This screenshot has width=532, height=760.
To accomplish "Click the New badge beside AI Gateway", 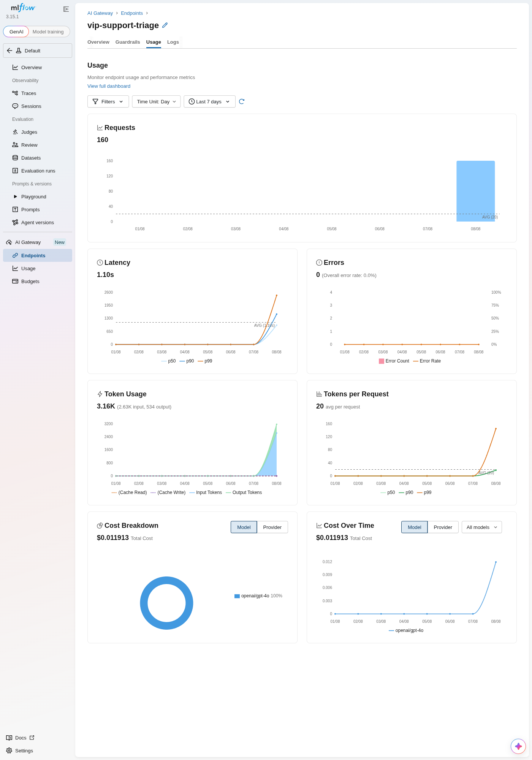I will [60, 242].
